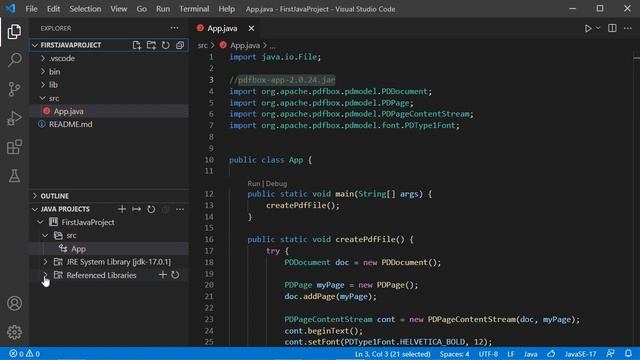Open the Go menu
This screenshot has width=640, height=360.
pyautogui.click(x=142, y=9)
